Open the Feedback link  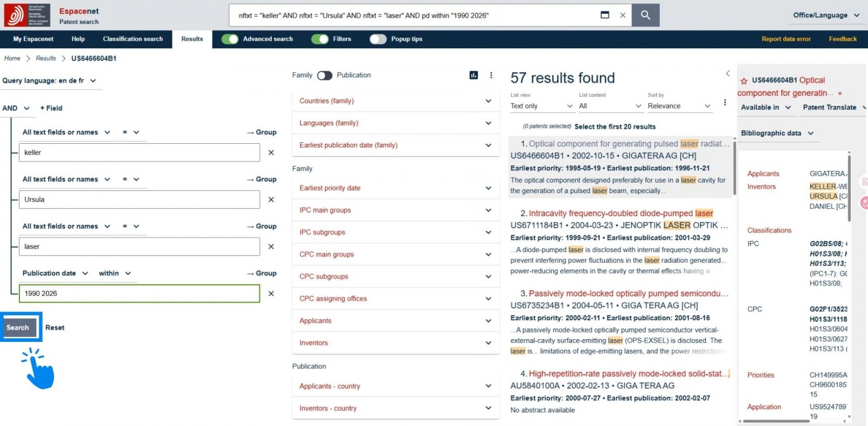843,39
